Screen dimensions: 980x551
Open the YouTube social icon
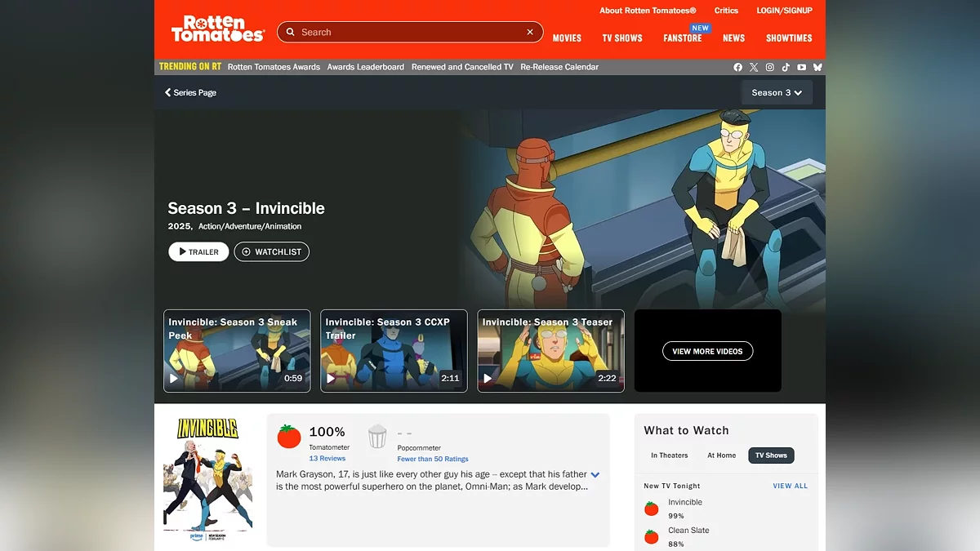801,67
